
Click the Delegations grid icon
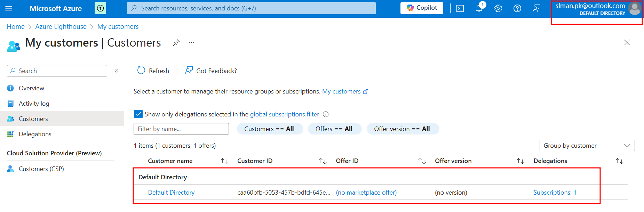coord(10,134)
